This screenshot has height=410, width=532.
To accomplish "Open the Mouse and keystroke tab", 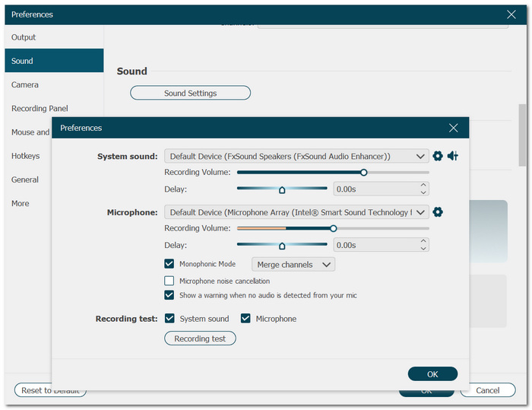I will click(29, 132).
